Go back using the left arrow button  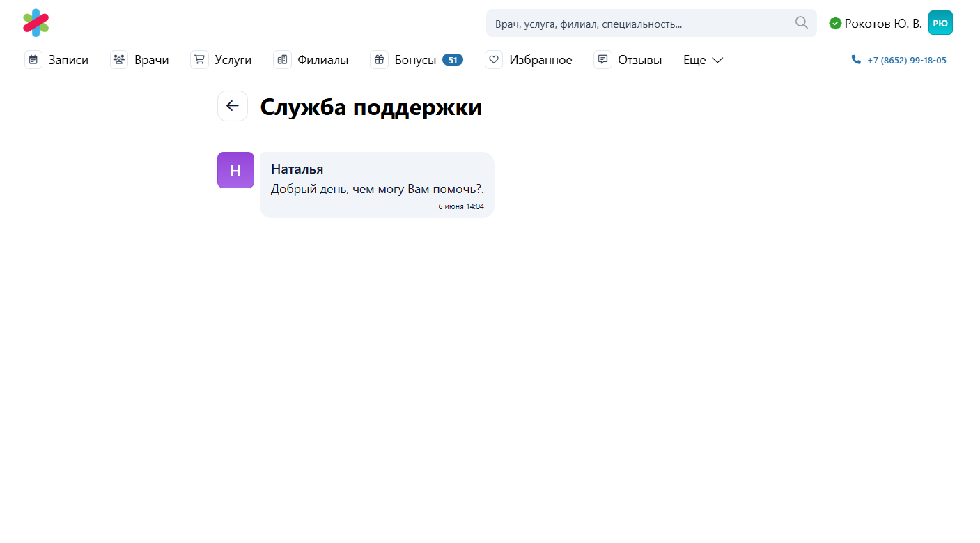pos(233,106)
